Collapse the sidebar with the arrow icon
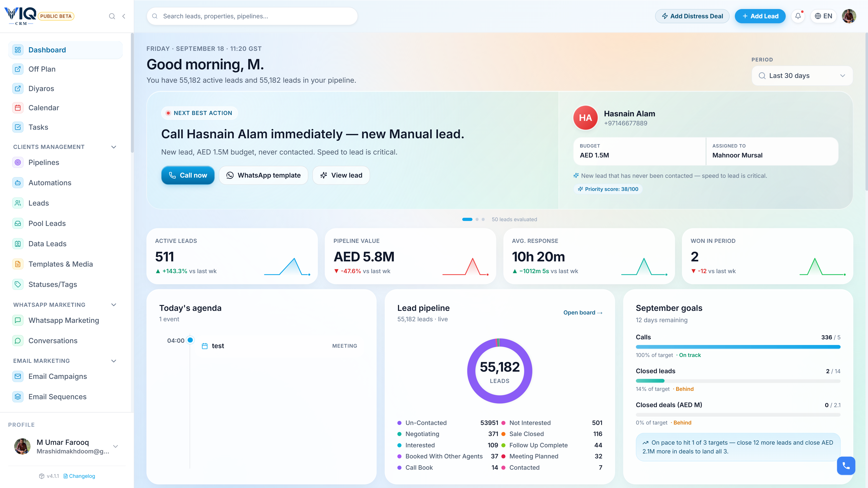 [124, 16]
